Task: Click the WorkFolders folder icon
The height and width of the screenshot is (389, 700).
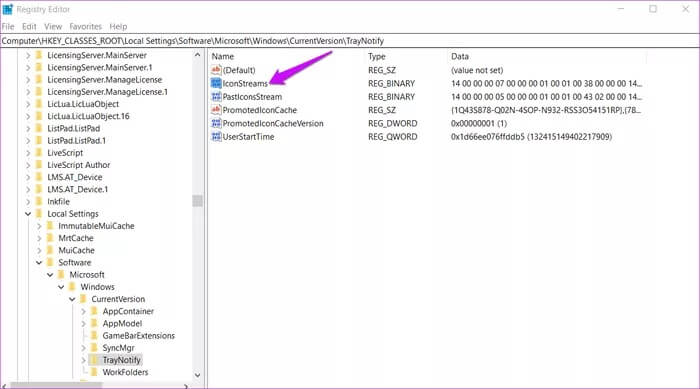Action: (x=94, y=372)
